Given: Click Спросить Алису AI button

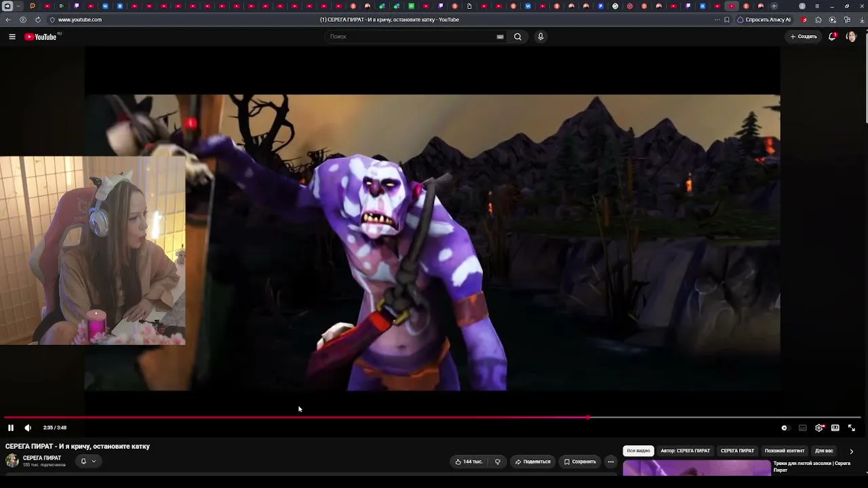Looking at the screenshot, I should [x=764, y=20].
